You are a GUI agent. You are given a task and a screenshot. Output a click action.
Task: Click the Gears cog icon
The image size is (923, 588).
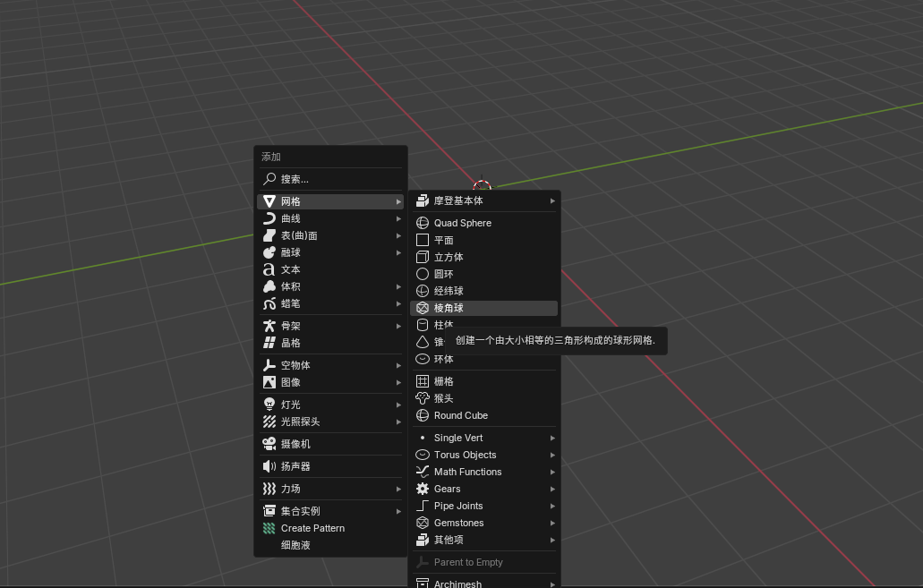tap(422, 489)
